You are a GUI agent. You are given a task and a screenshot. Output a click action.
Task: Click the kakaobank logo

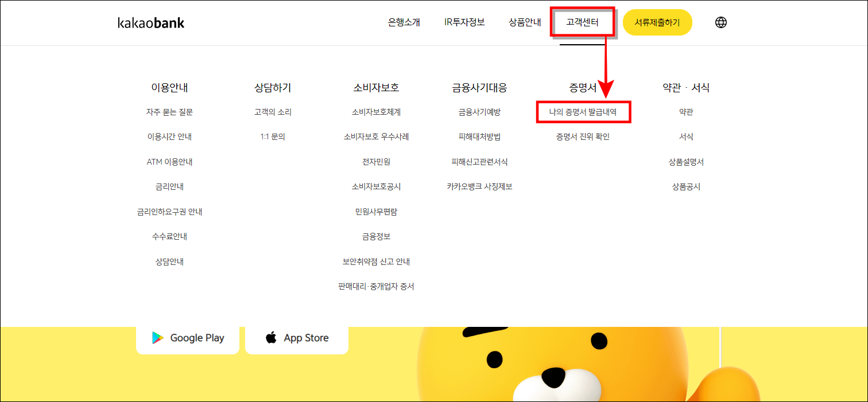pos(151,23)
